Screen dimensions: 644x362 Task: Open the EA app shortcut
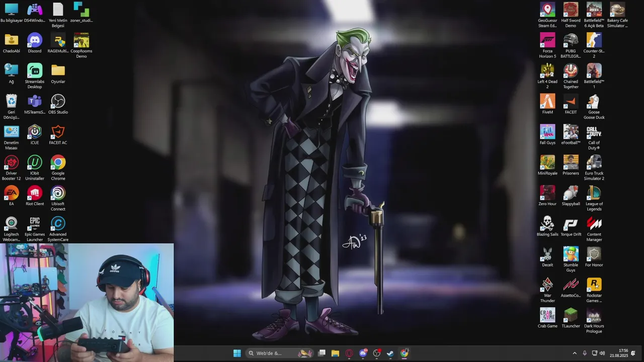[x=11, y=196]
